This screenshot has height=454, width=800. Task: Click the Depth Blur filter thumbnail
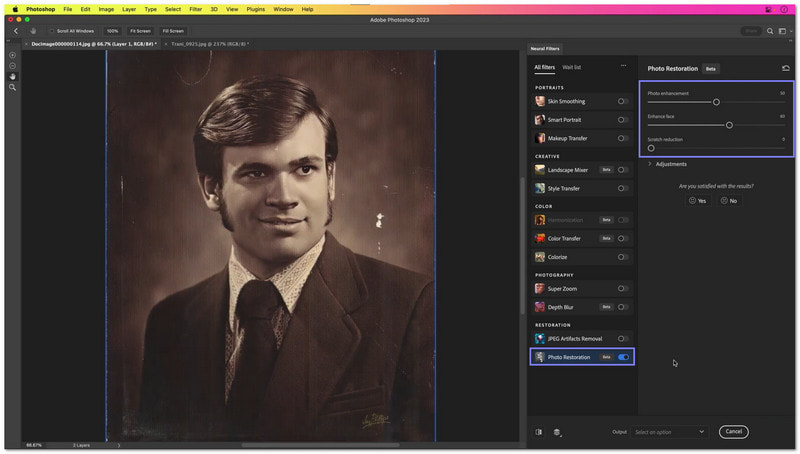[x=540, y=307]
